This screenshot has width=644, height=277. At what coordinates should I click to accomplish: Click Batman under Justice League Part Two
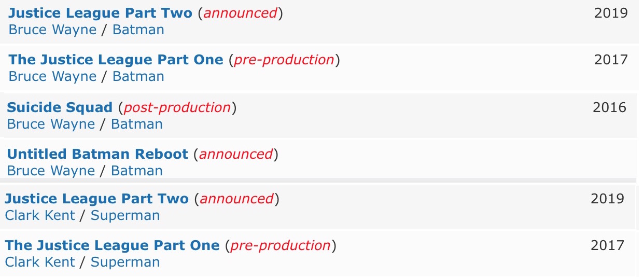[x=138, y=30]
